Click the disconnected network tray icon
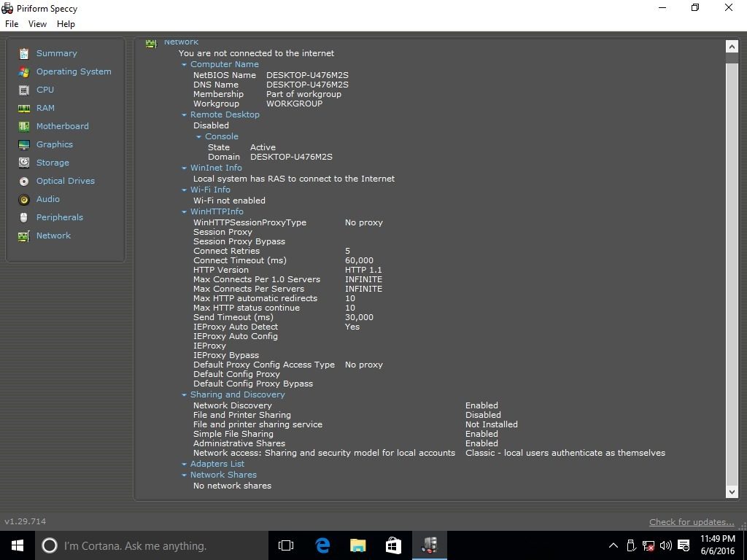 (x=648, y=545)
